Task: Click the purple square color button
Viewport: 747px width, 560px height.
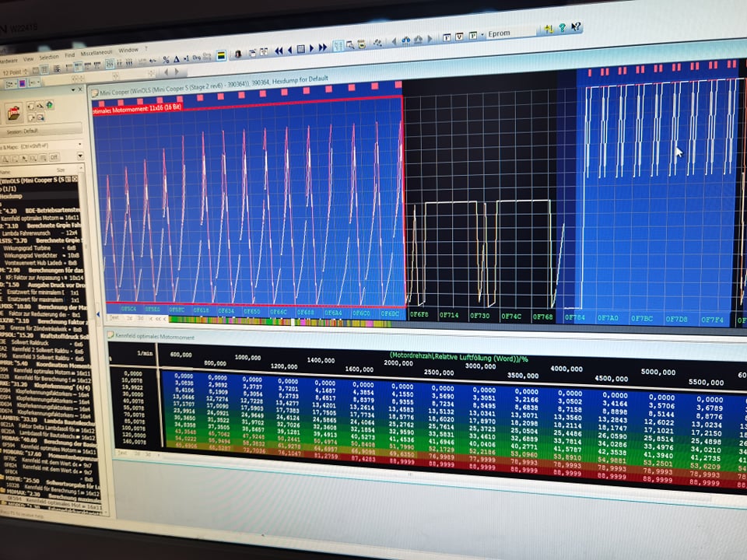Action: 22,84
